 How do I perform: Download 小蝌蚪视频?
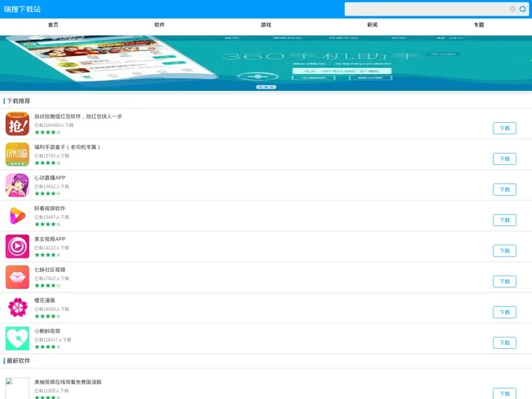pos(505,343)
